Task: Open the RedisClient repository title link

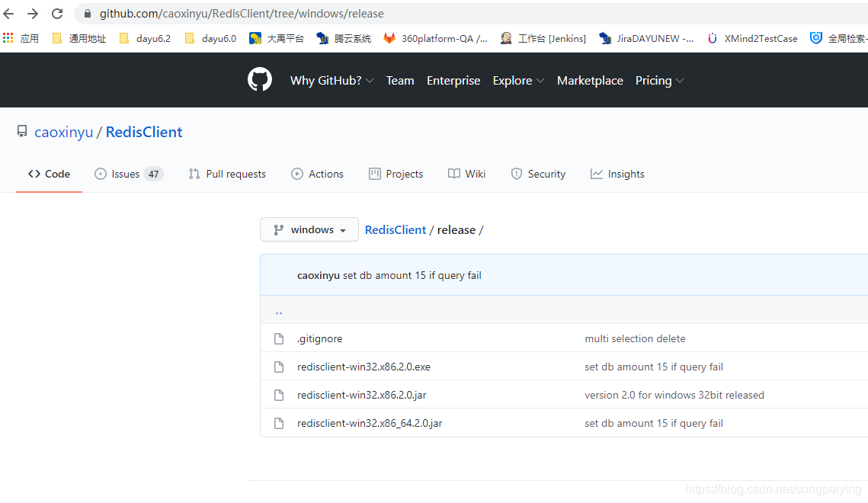Action: pos(144,132)
